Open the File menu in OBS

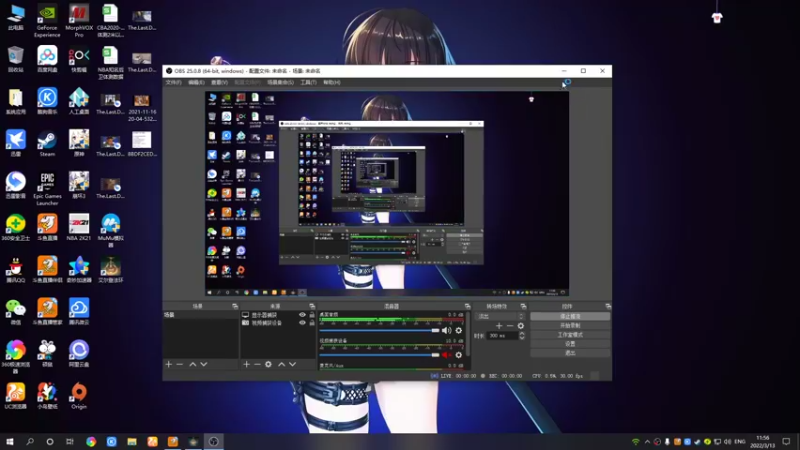pos(173,82)
